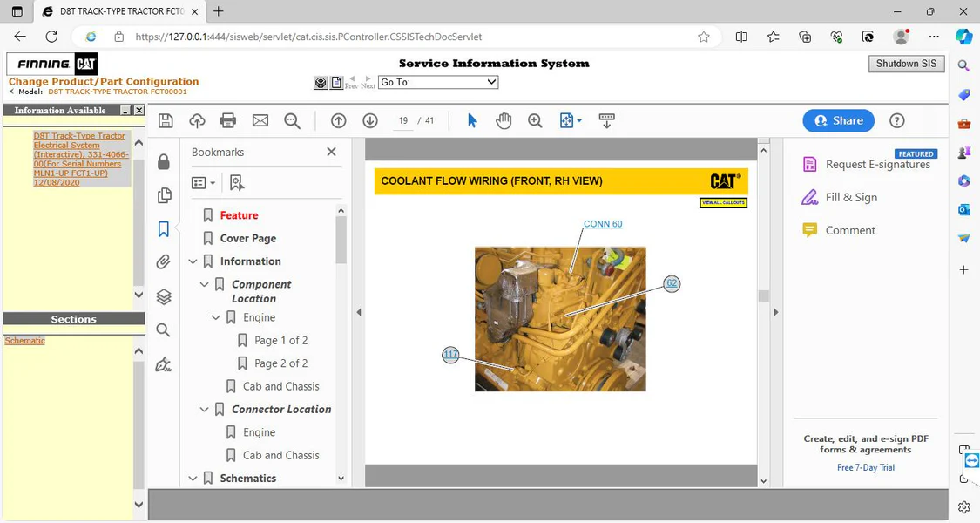980x523 pixels.
Task: Collapse the Connector Location bookmark
Action: [x=205, y=410]
